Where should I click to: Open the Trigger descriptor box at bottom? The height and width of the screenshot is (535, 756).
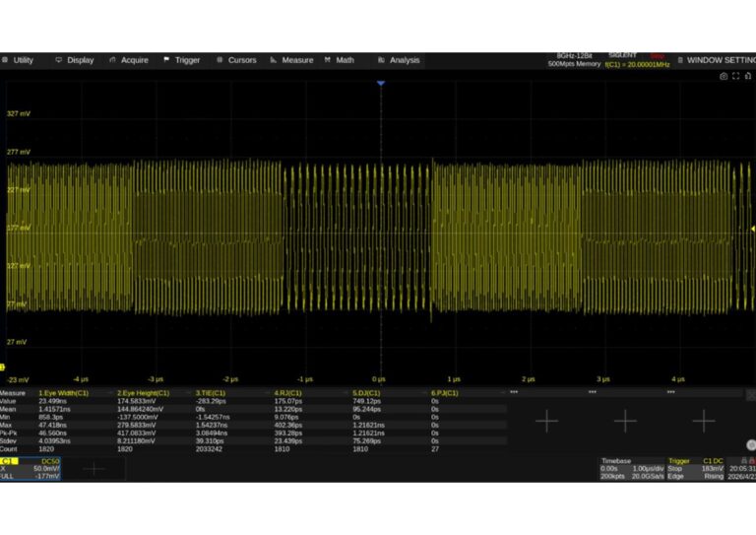(696, 469)
